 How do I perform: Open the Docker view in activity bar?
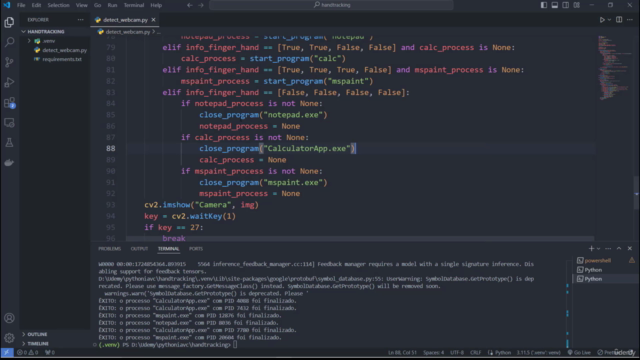point(9,162)
